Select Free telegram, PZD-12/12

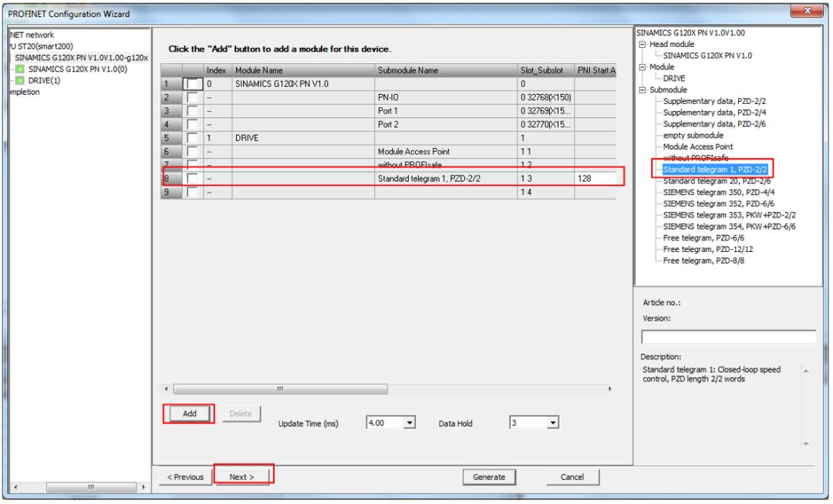pyautogui.click(x=707, y=250)
